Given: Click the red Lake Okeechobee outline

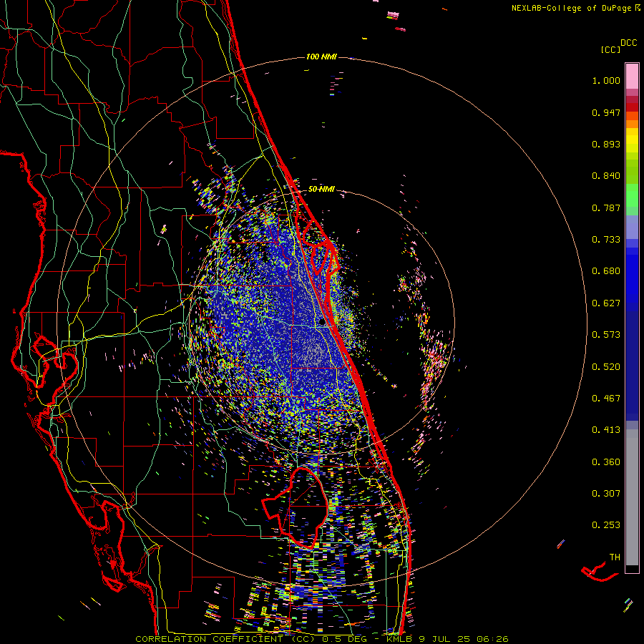Looking at the screenshot, I should [295, 507].
